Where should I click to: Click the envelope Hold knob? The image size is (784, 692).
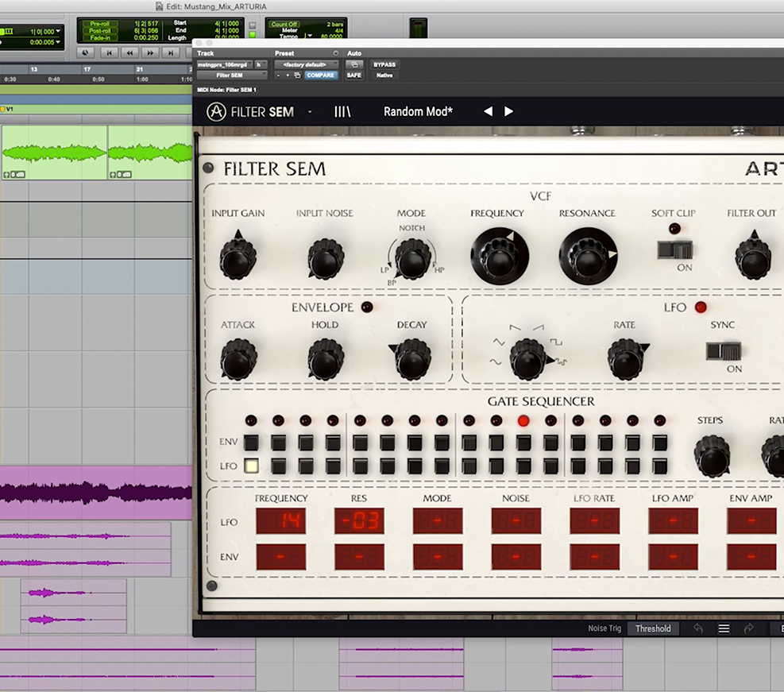coord(326,359)
